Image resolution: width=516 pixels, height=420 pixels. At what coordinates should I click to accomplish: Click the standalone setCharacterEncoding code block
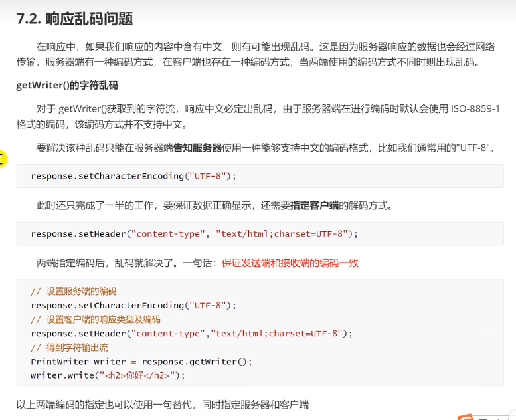tap(260, 176)
